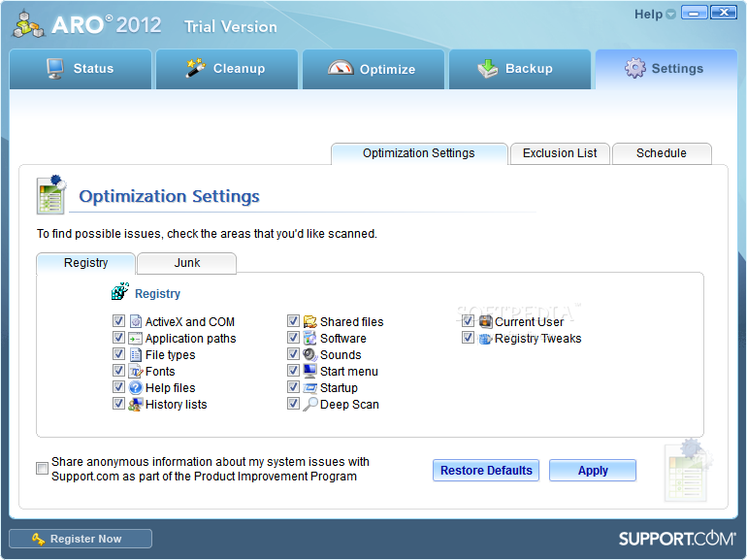This screenshot has width=747, height=560.
Task: Uncheck the Software checkbox
Action: pyautogui.click(x=293, y=338)
